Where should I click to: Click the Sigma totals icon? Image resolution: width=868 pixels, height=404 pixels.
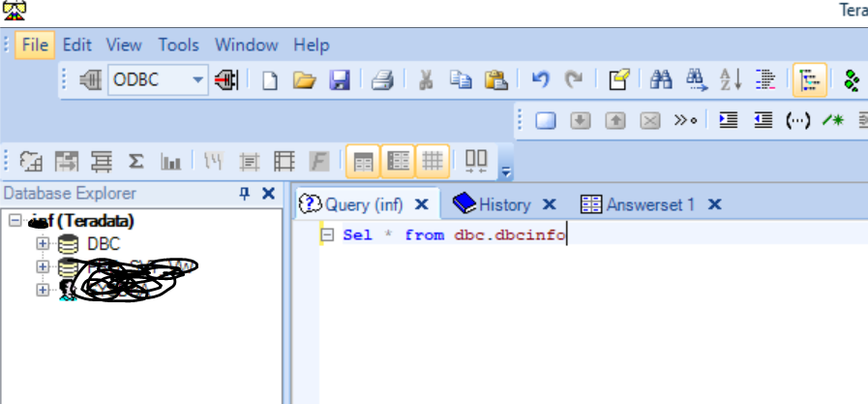pyautogui.click(x=136, y=161)
